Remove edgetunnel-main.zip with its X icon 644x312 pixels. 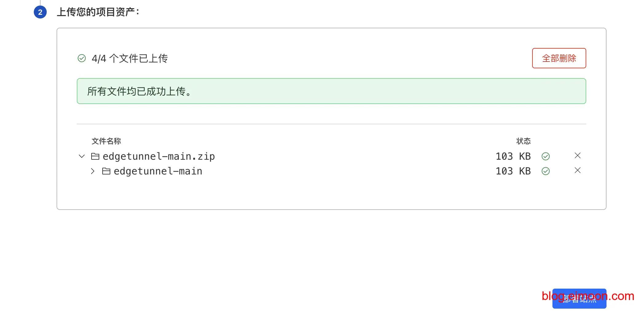578,156
